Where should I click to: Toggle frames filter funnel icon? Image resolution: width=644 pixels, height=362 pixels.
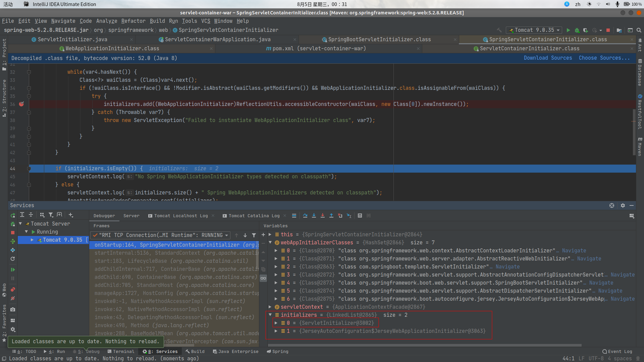[x=254, y=235]
